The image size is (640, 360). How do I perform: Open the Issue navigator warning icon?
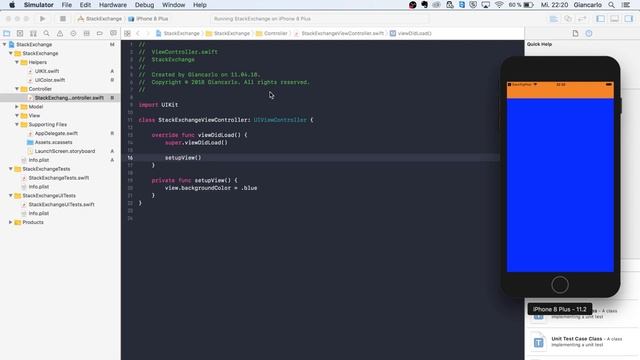pyautogui.click(x=60, y=33)
